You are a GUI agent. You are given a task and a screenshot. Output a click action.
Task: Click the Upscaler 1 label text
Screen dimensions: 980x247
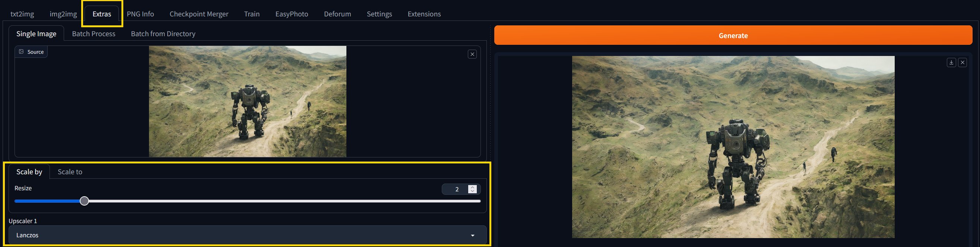click(x=23, y=221)
